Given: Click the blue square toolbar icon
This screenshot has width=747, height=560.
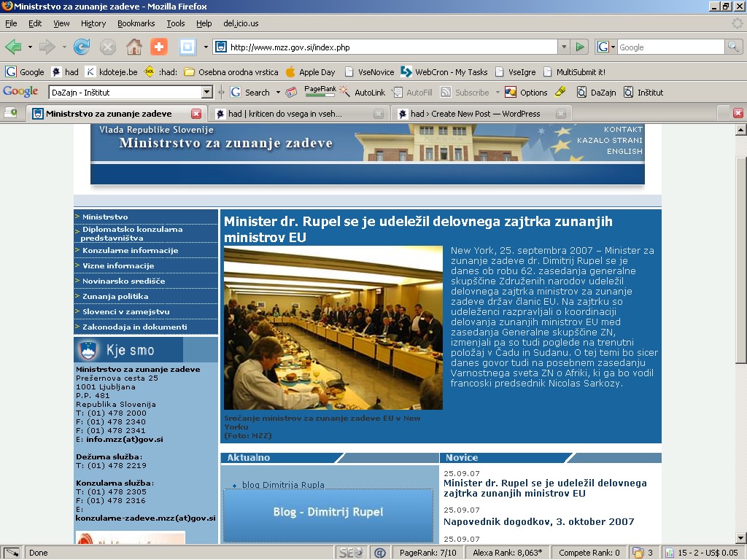Looking at the screenshot, I should [187, 47].
